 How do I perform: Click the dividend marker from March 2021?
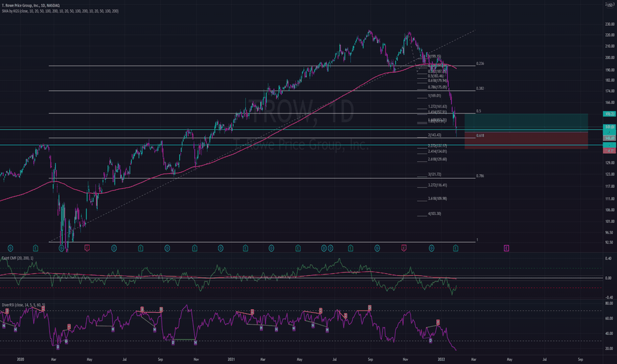[271, 248]
